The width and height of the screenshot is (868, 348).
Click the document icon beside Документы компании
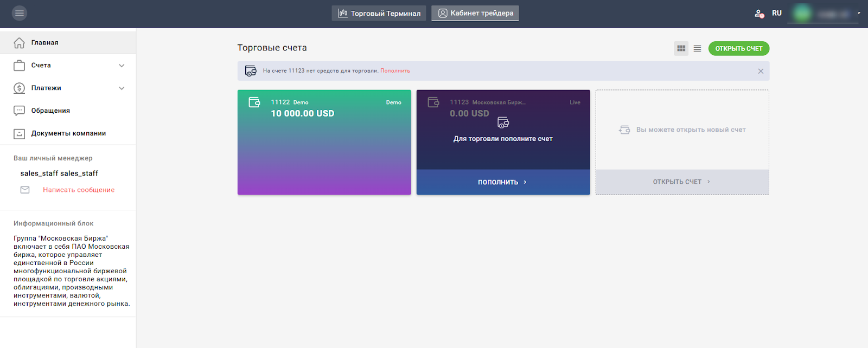pos(19,133)
